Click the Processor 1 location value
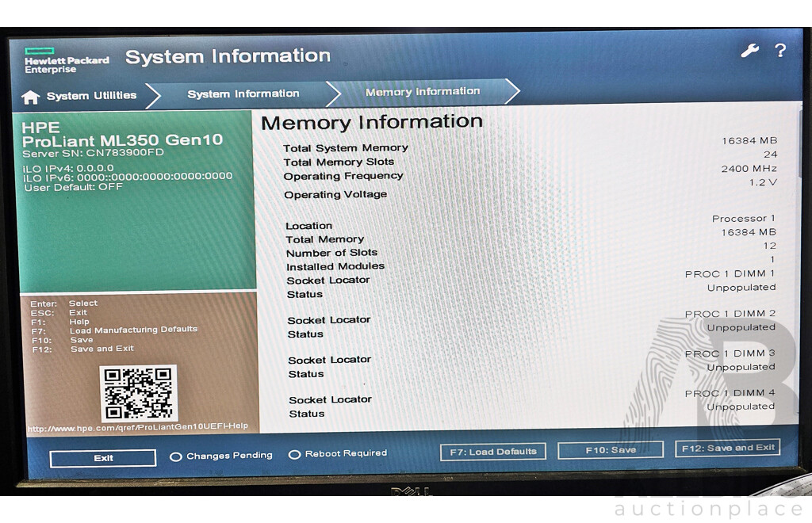Screen dimensions: 812x523 (x=743, y=218)
